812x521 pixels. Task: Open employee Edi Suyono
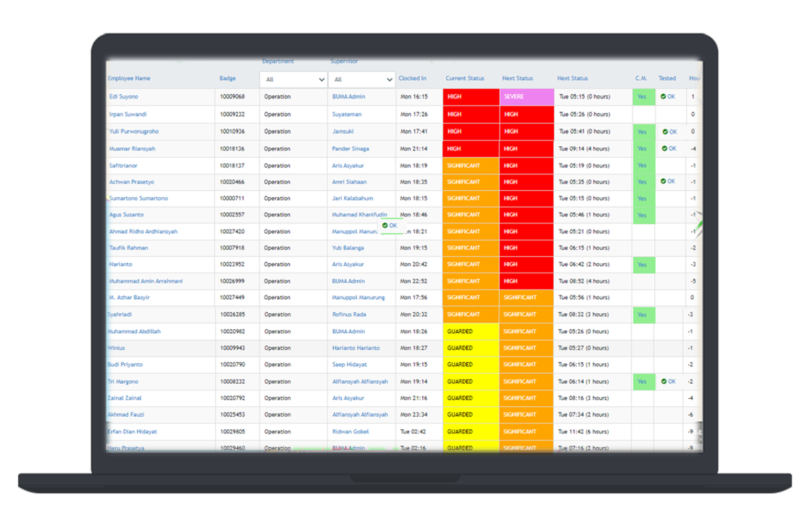(x=124, y=96)
